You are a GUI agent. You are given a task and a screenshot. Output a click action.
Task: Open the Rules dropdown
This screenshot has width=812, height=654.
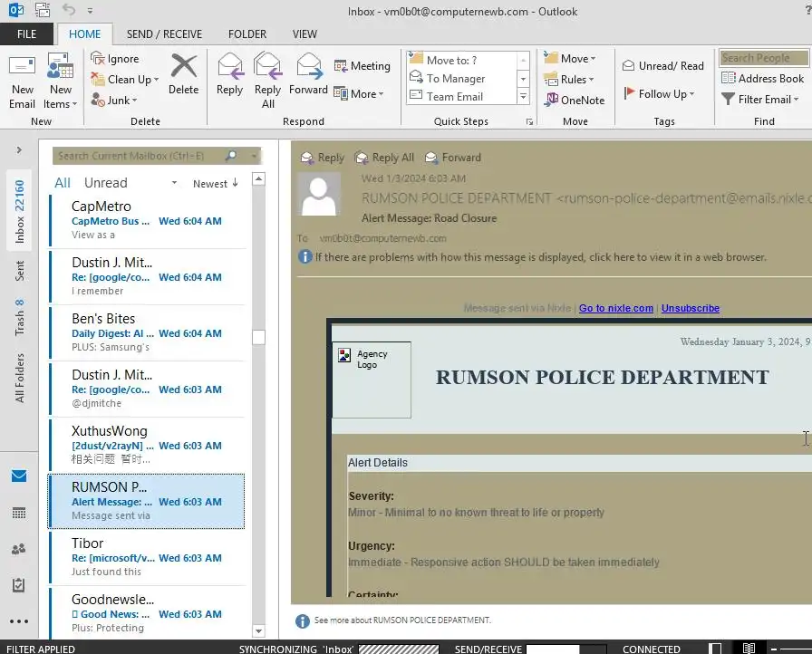point(568,79)
